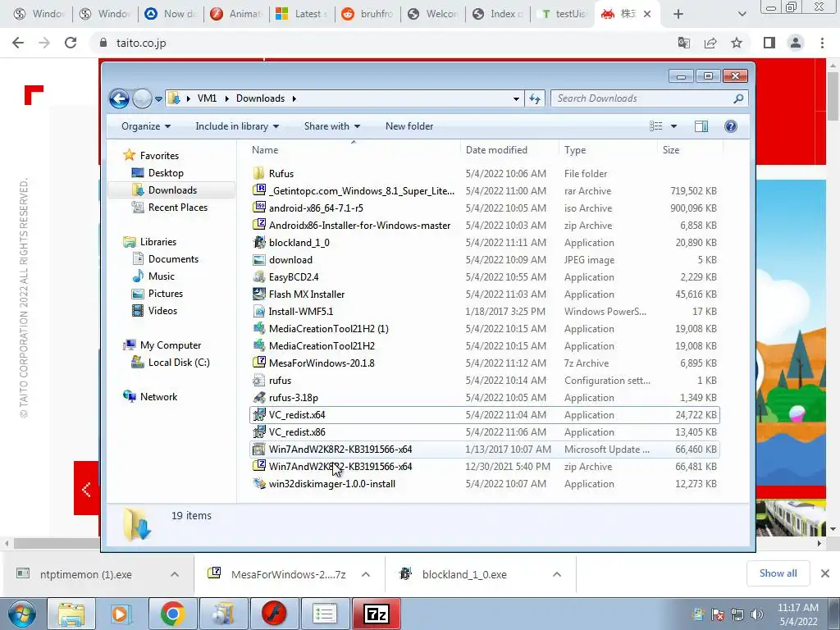Viewport: 840px width, 630px height.
Task: Click the VM1 segment in the address bar
Action: 207,98
